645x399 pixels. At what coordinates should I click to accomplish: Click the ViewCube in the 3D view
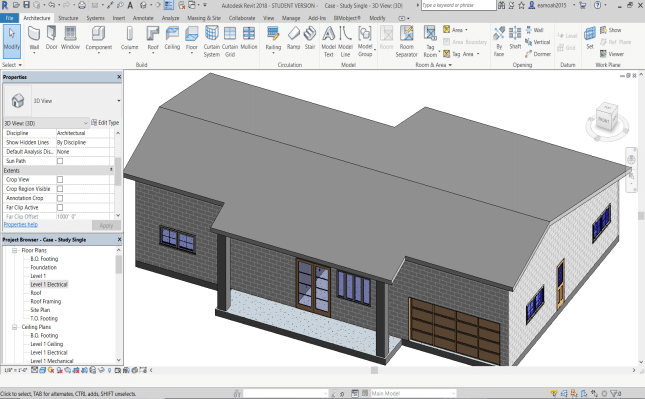607,118
